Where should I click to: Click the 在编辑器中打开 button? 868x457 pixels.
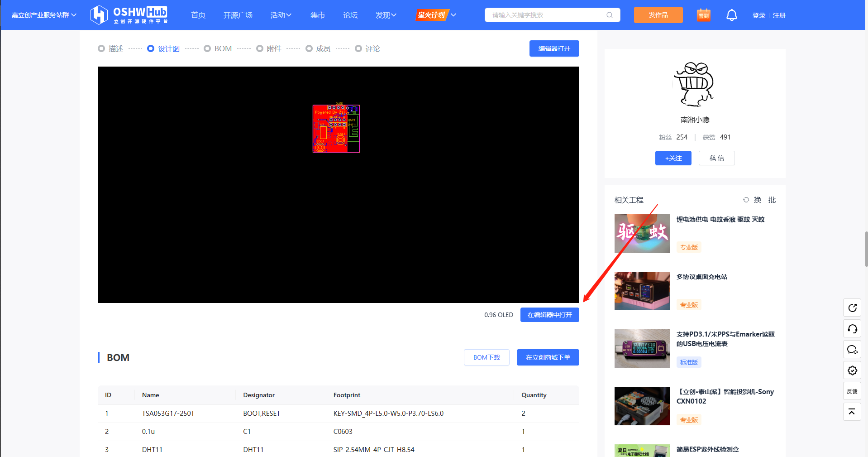pyautogui.click(x=549, y=315)
